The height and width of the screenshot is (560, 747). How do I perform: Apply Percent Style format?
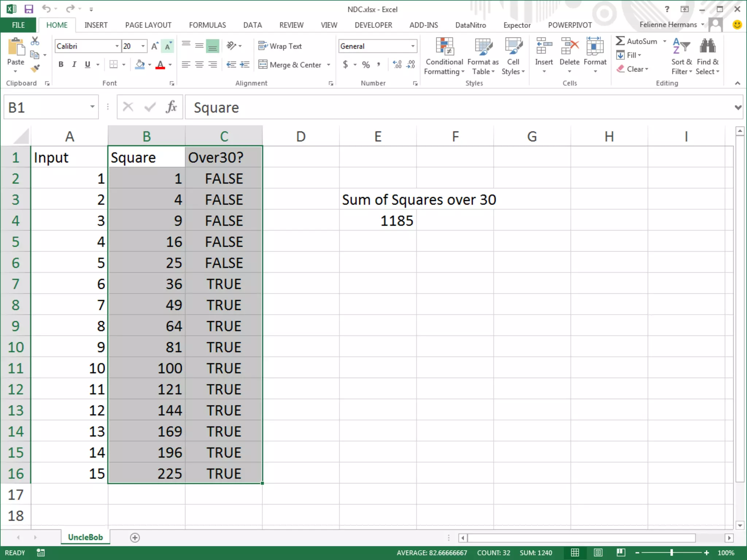click(366, 65)
